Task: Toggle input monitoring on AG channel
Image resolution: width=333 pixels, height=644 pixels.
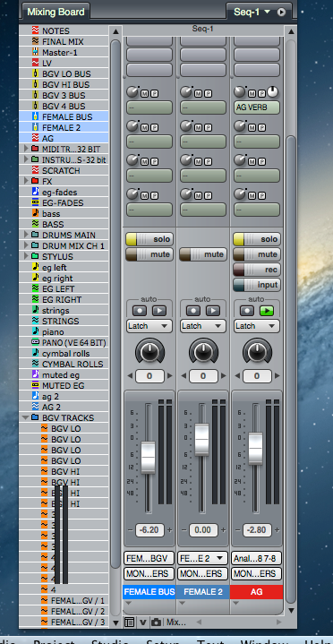Action: pos(257,285)
